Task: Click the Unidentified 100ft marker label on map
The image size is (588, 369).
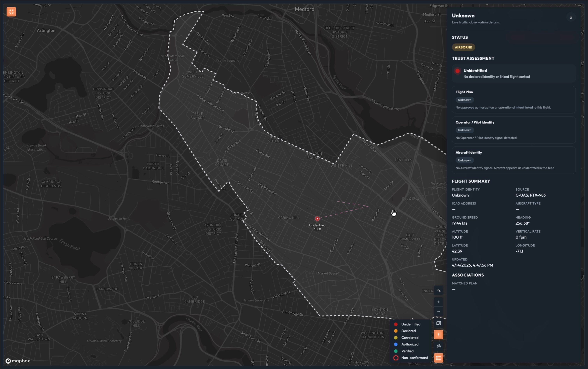Action: tap(317, 227)
